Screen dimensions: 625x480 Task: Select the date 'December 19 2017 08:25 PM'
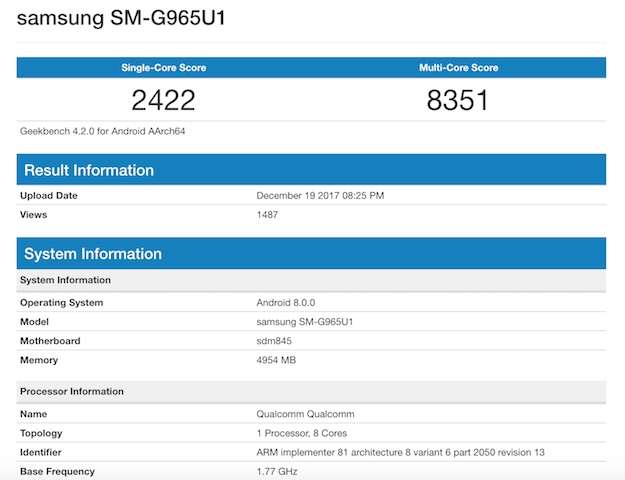tap(320, 195)
